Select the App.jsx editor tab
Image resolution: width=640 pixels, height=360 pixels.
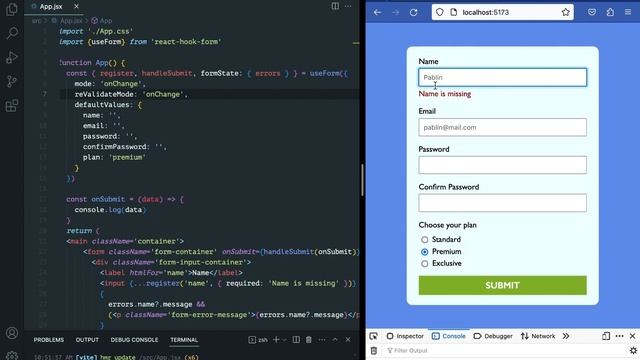coord(51,7)
